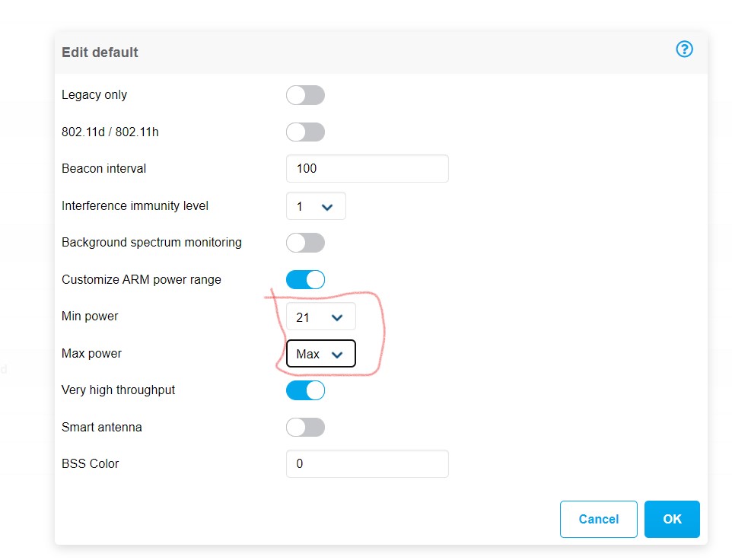The image size is (732, 560).
Task: Disable the Very high throughput toggle
Action: coord(305,390)
